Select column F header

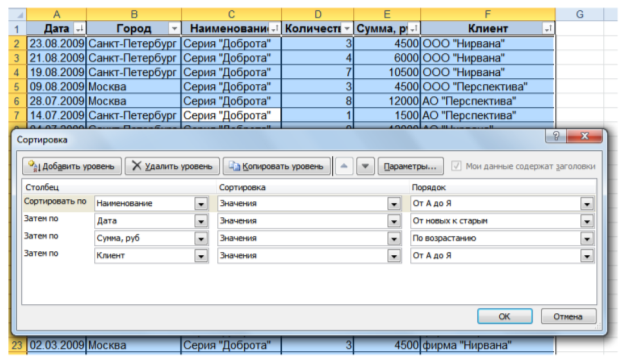tap(488, 14)
